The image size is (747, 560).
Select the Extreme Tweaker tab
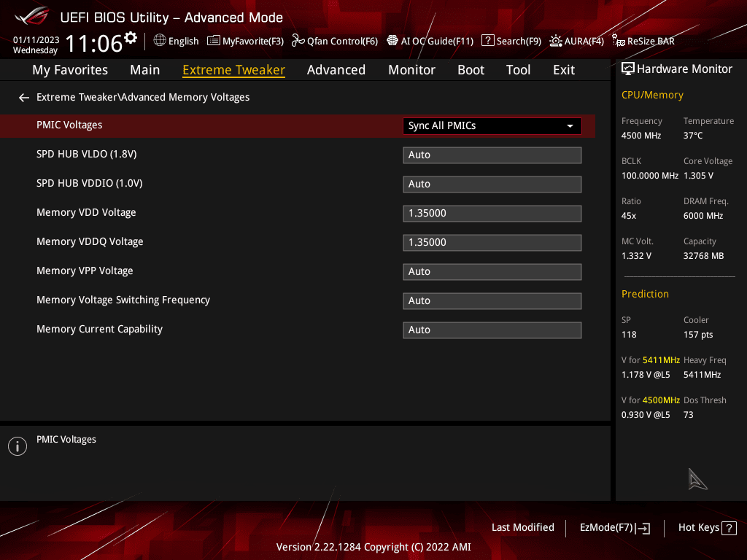point(234,70)
